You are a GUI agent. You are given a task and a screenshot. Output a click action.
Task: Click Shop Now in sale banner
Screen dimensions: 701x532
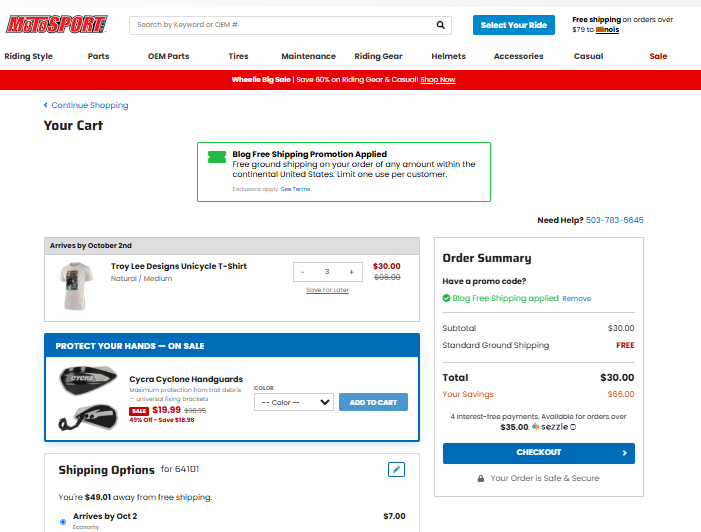click(x=438, y=80)
